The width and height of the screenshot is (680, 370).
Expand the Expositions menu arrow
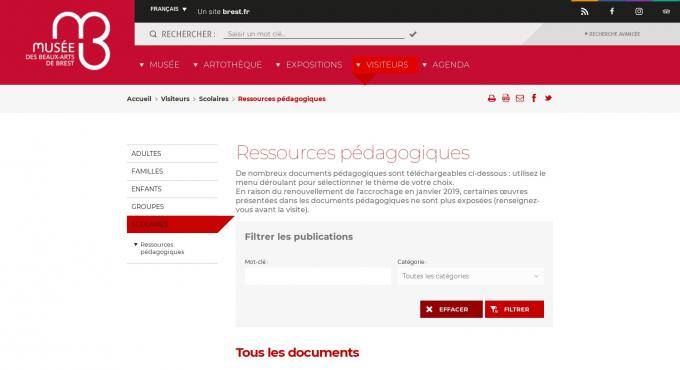click(278, 65)
